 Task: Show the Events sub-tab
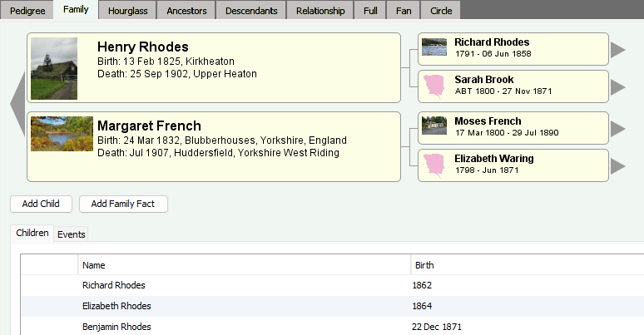click(x=72, y=234)
